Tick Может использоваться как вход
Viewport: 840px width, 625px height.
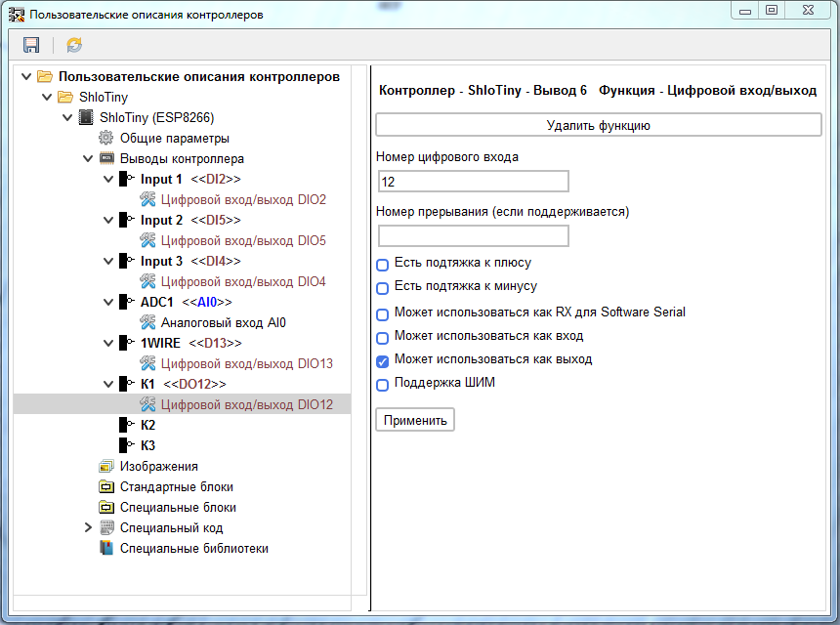pyautogui.click(x=382, y=338)
